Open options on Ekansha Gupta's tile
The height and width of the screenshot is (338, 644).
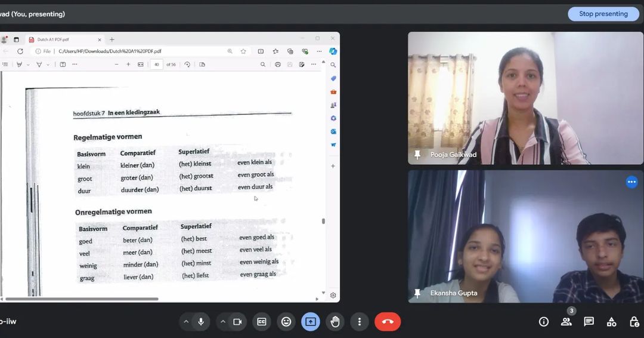[631, 182]
